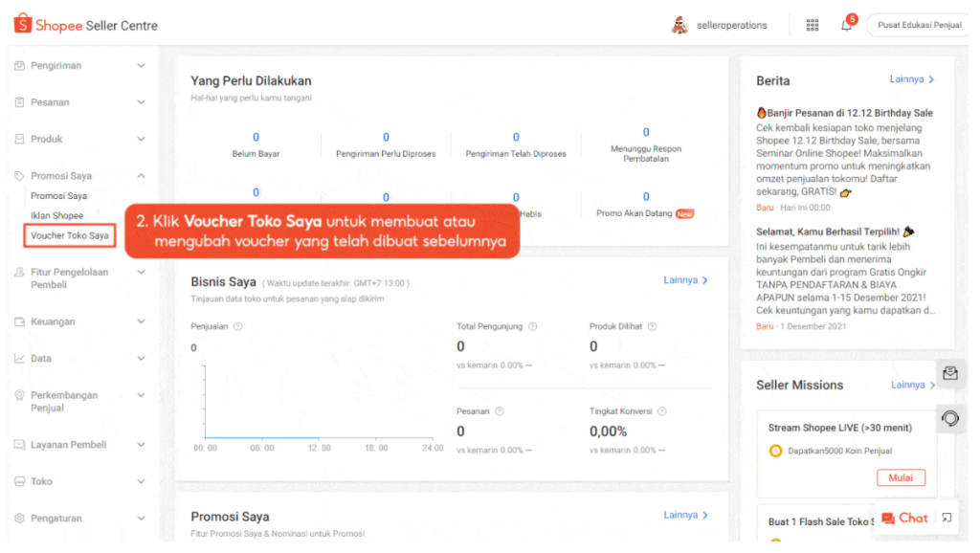Click the Perkembangan Penjual icon

19,395
